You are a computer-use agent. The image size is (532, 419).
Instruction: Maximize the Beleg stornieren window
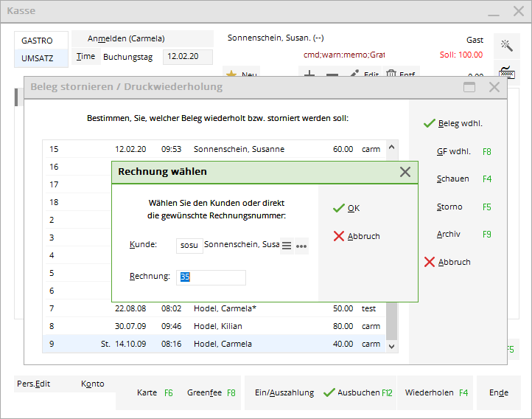pos(469,87)
